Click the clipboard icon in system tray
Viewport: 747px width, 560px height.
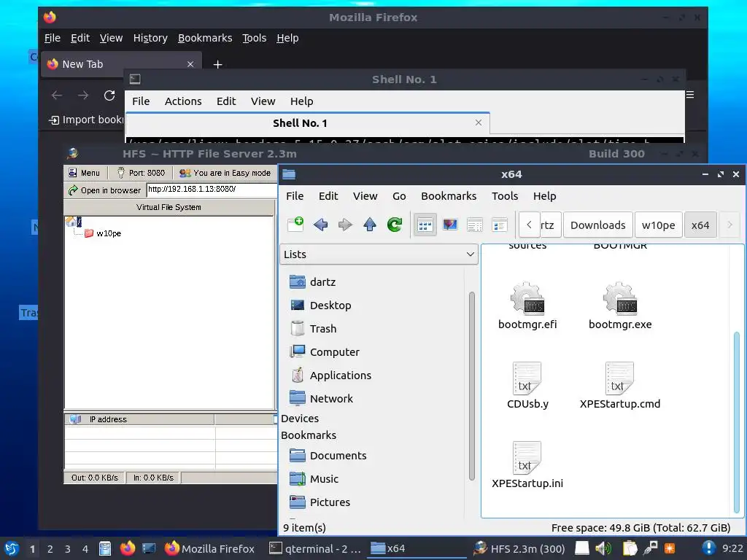coord(630,548)
